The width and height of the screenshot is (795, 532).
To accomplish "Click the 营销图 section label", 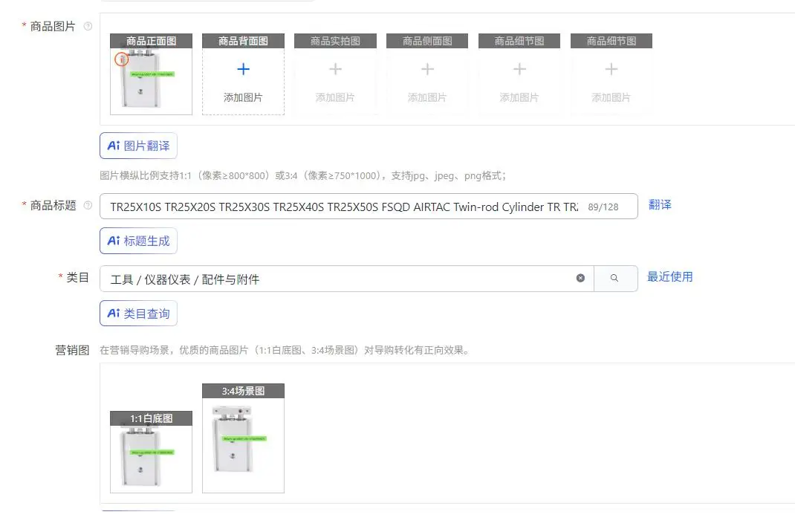I will click(x=73, y=350).
